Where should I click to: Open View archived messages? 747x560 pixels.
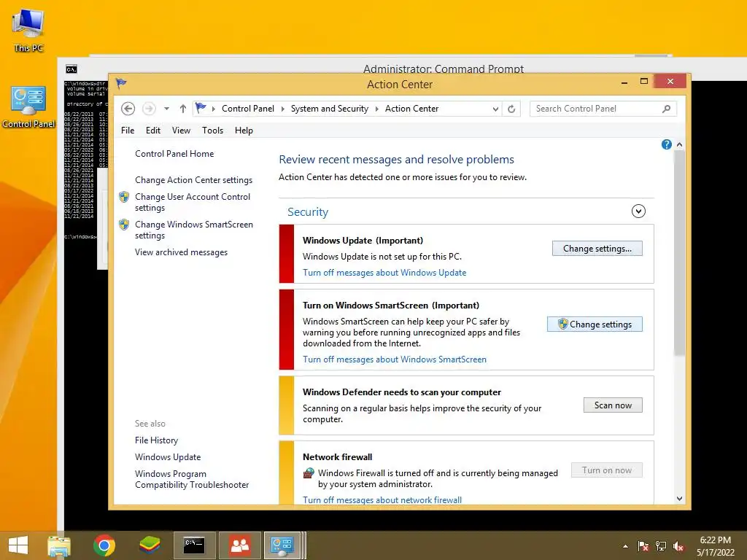[181, 252]
